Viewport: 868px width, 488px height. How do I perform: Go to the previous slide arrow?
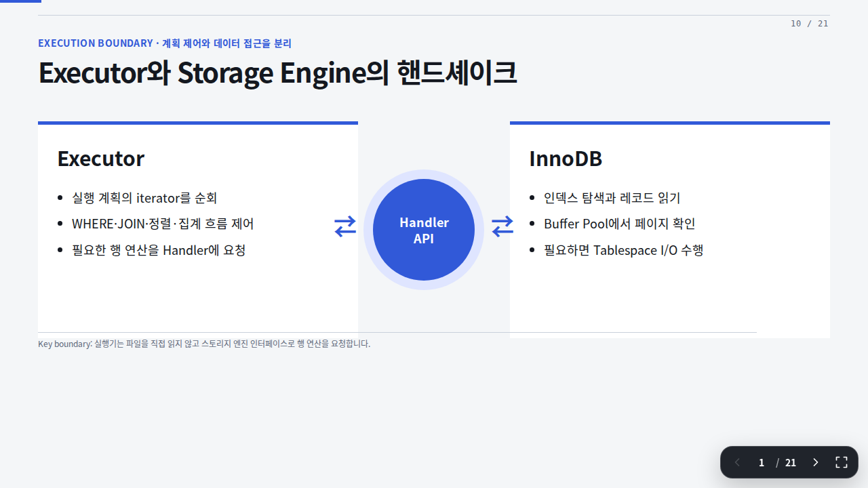point(737,462)
